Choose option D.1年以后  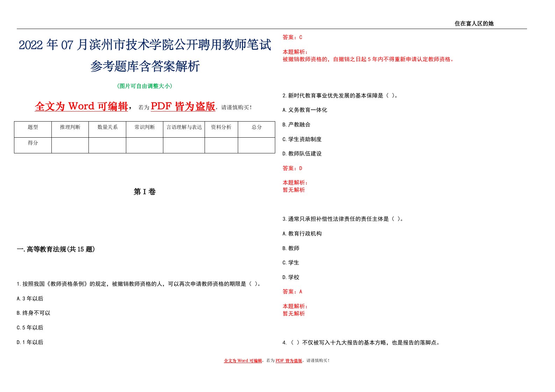pyautogui.click(x=30, y=342)
